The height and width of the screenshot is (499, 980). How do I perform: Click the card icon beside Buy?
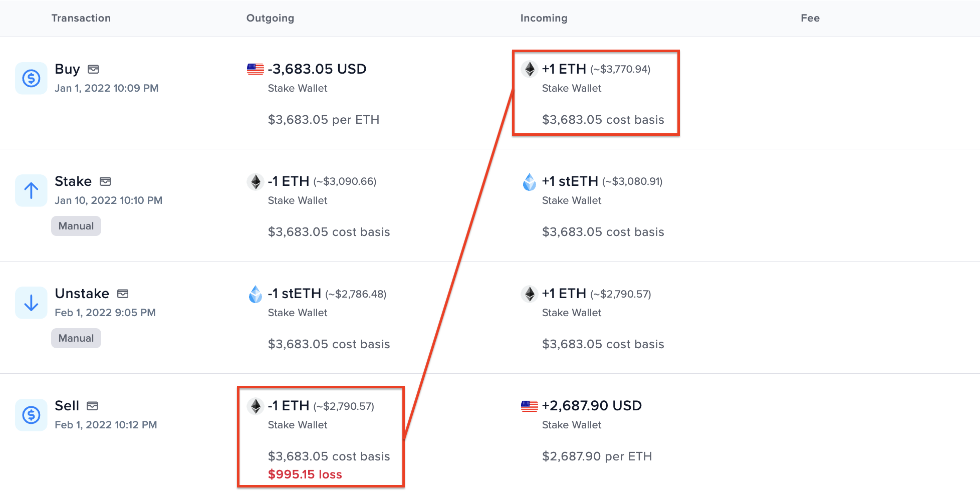tap(93, 69)
